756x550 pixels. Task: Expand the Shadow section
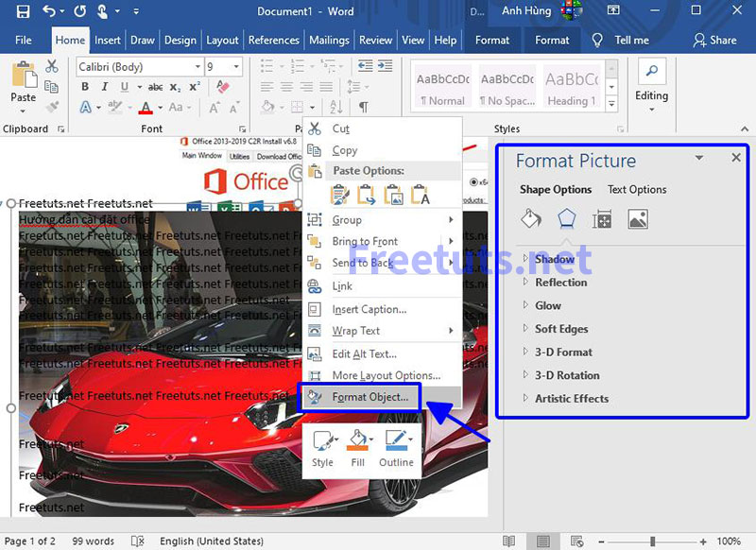(556, 258)
